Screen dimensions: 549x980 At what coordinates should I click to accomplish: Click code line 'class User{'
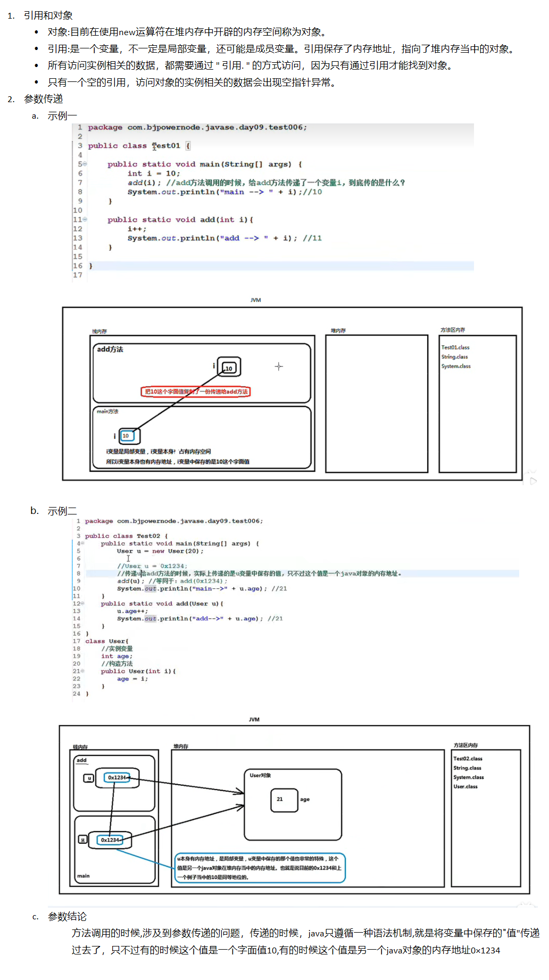coord(107,641)
